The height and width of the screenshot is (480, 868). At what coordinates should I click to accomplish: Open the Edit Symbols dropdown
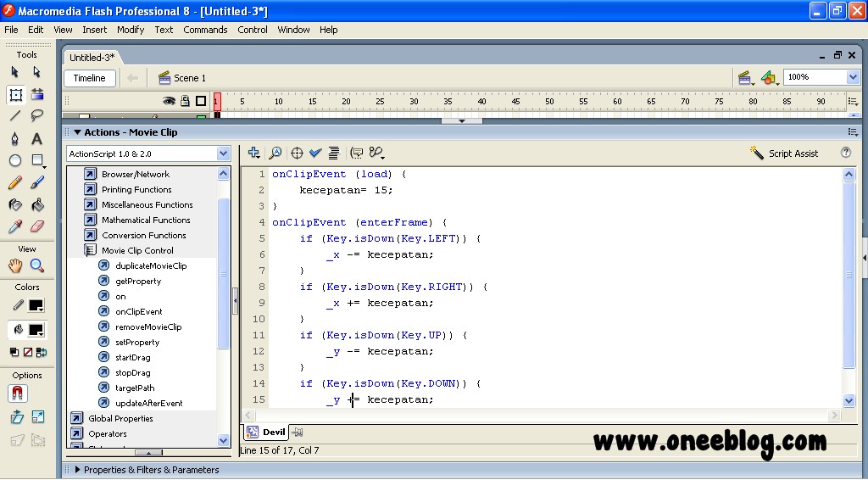pyautogui.click(x=770, y=78)
